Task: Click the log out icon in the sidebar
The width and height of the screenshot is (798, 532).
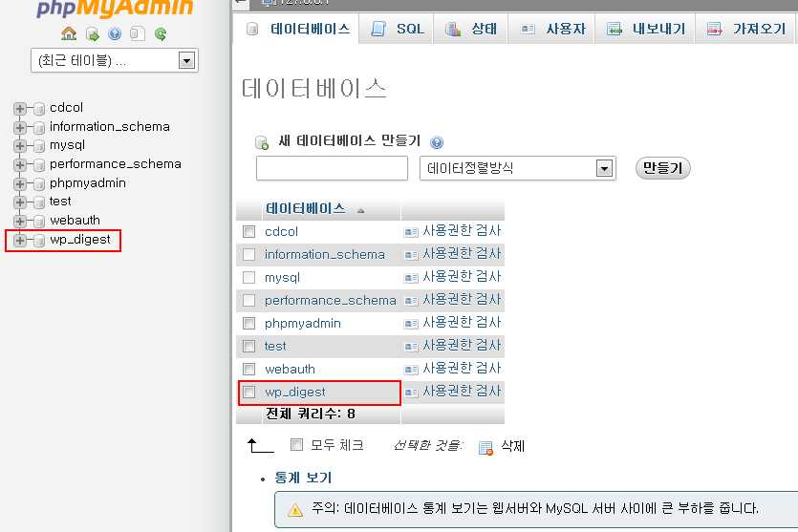Action: coord(92,34)
